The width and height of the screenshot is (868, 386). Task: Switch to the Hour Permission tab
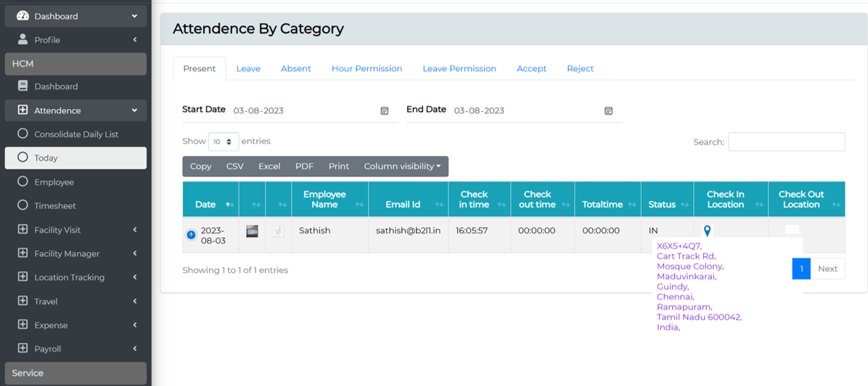point(367,69)
